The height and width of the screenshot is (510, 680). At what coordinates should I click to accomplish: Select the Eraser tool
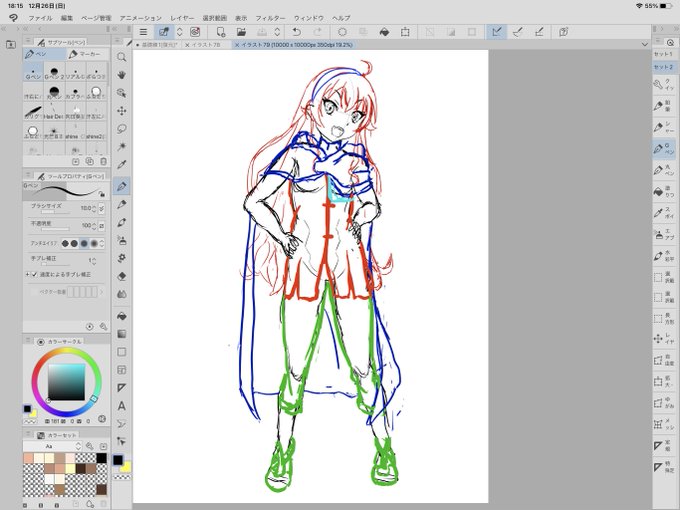[122, 276]
